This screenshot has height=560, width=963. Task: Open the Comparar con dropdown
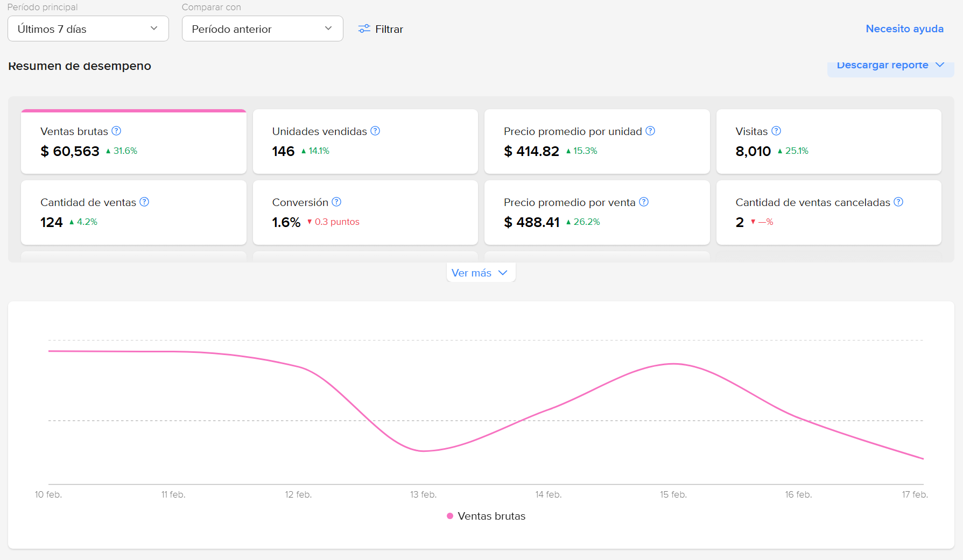point(262,29)
